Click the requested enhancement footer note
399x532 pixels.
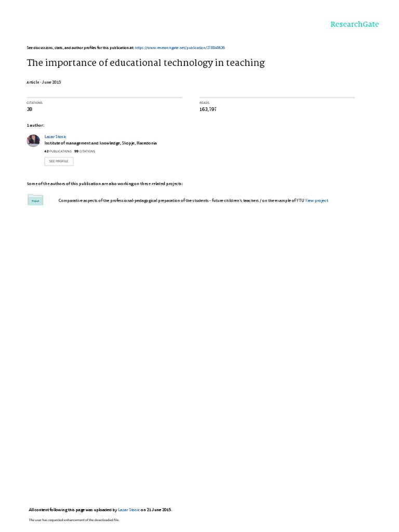pos(74,520)
